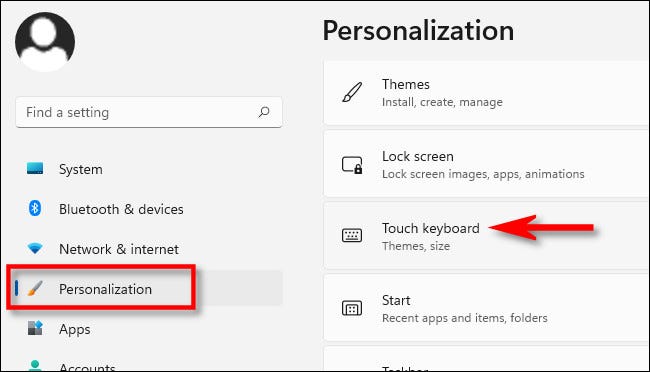Screen dimensions: 650x372
Task: Open Lock screen images settings
Action: [487, 164]
